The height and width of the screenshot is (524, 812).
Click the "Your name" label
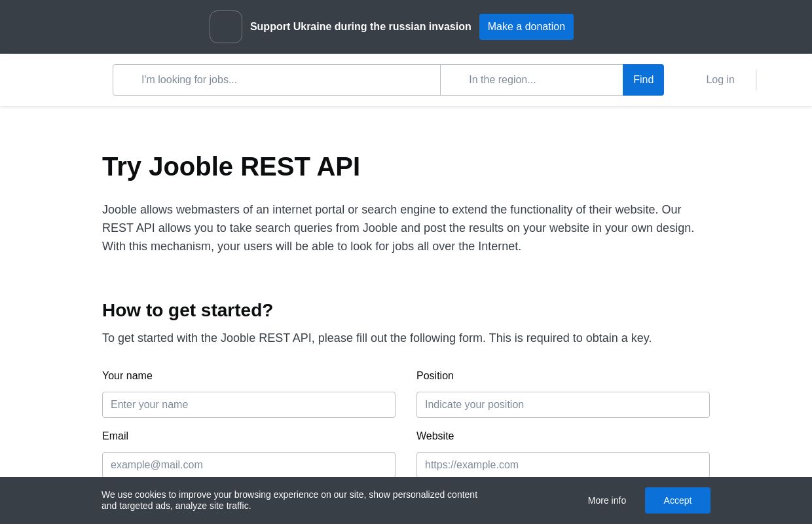(x=127, y=376)
